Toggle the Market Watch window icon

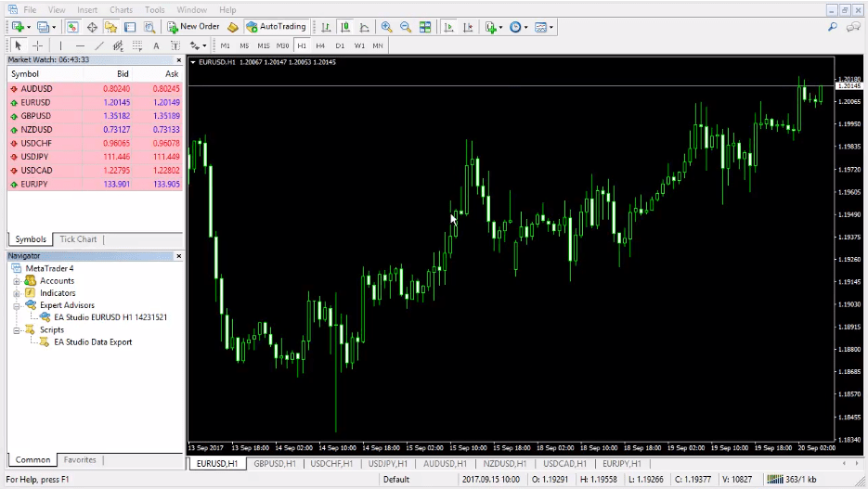pos(72,27)
